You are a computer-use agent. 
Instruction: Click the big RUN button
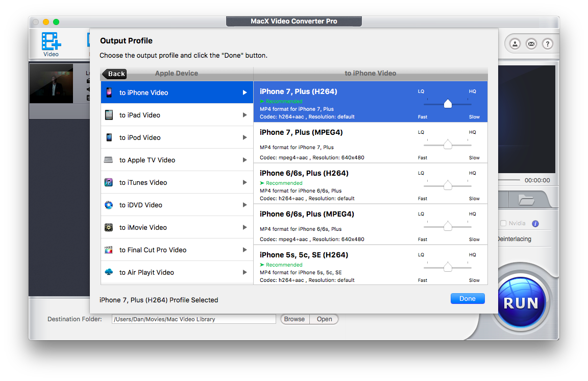521,302
